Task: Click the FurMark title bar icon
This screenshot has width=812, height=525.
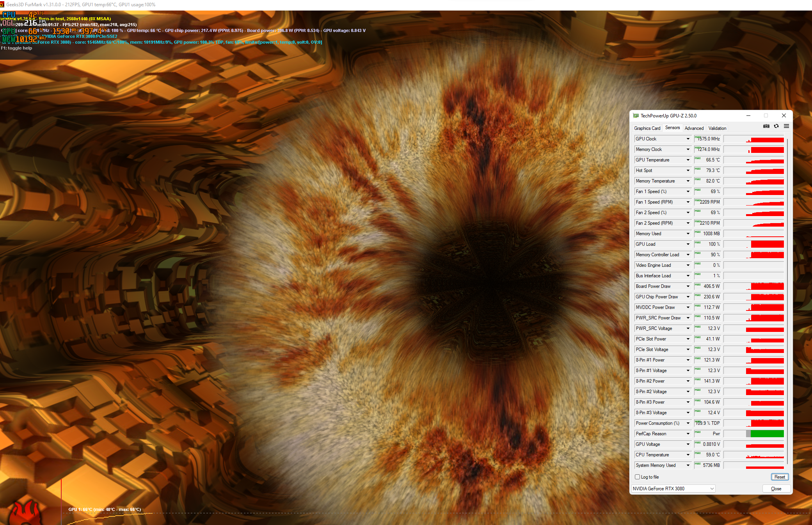Action: pos(2,5)
